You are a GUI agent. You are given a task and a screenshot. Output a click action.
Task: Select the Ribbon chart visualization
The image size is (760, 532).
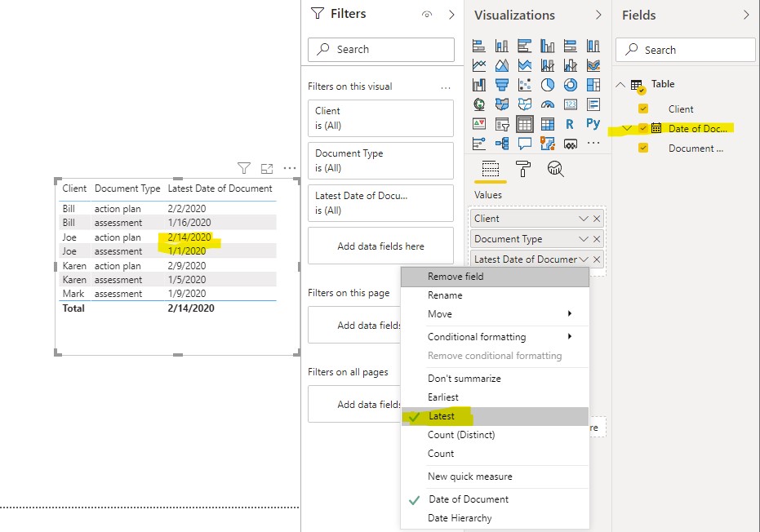[593, 65]
